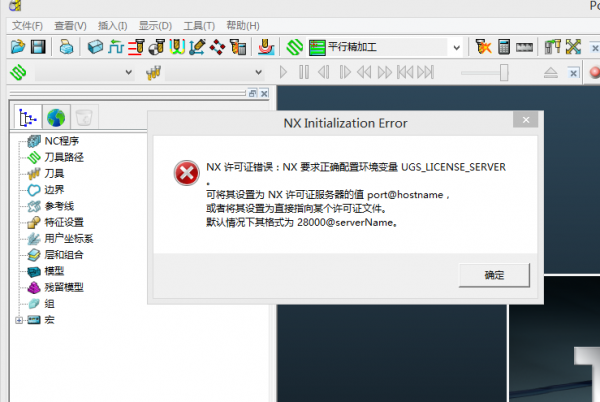The width and height of the screenshot is (600, 402).
Task: Open the 平行精加工 strategy dropdown
Action: 457,48
